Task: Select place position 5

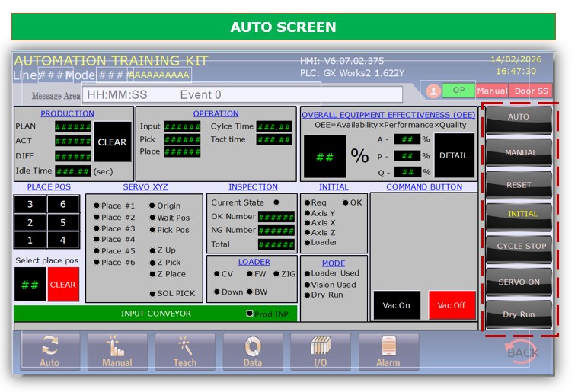Action: coord(63,222)
